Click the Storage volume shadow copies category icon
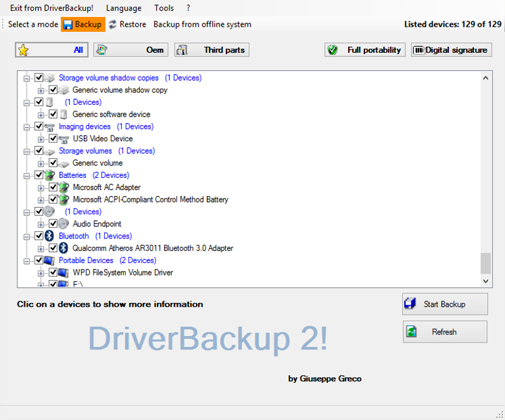The width and height of the screenshot is (505, 420). [49, 77]
